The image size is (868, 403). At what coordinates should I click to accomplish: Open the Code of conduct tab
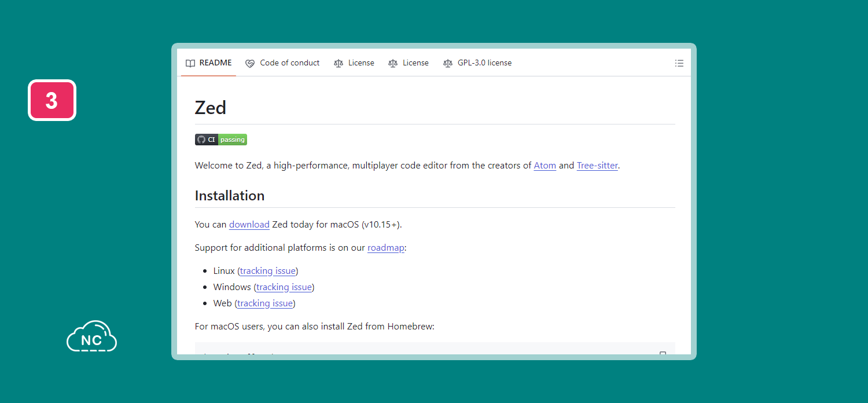point(282,63)
